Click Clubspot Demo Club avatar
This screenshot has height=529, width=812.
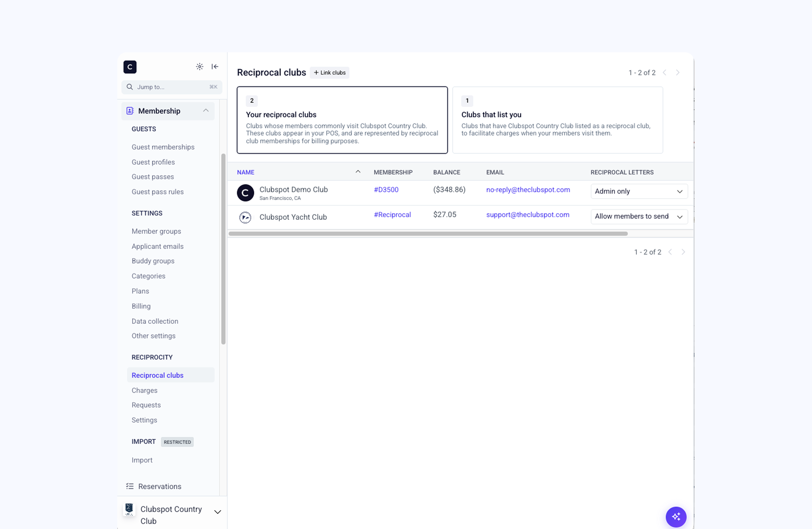click(245, 192)
